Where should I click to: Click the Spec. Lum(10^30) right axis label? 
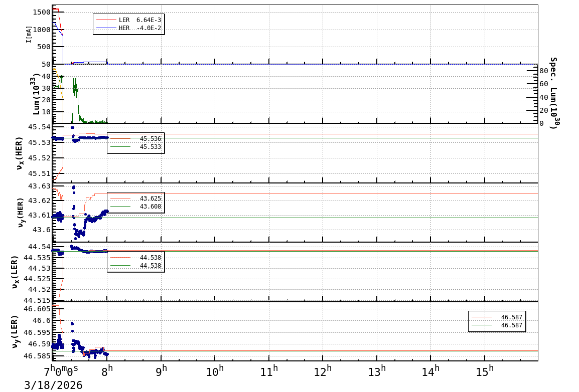click(553, 93)
